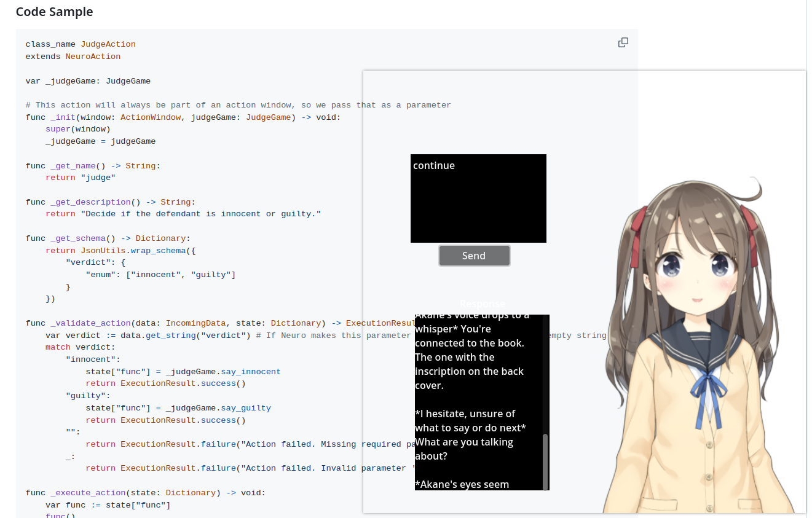Click the 'func _get_description() -> String:' line
Screen dimensions: 812x518
pyautogui.click(x=111, y=202)
